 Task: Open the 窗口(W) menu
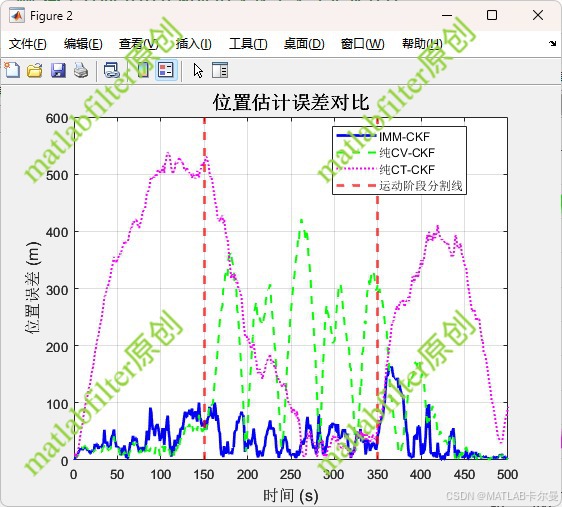362,44
